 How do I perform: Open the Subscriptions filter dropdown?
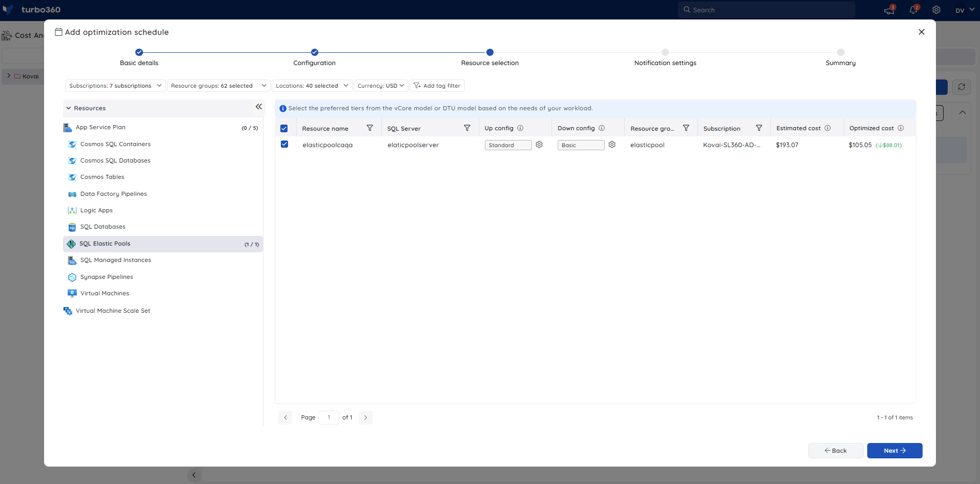pos(115,86)
